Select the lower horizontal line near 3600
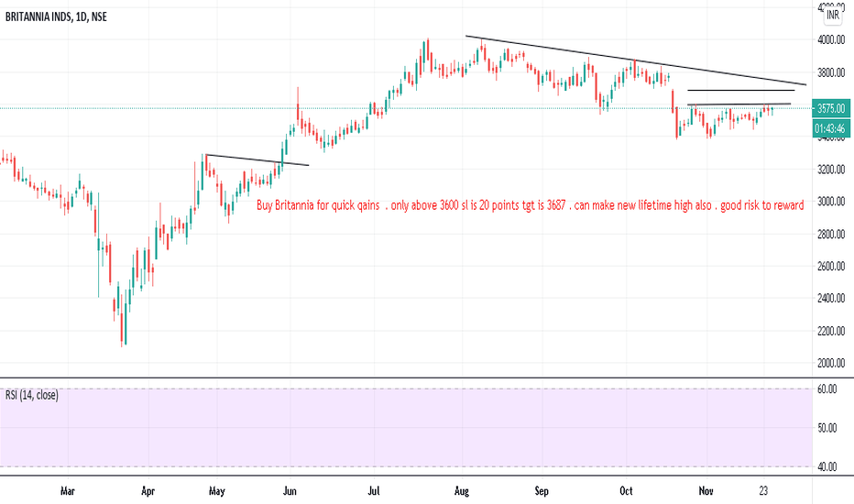This screenshot has width=854, height=504. [739, 104]
